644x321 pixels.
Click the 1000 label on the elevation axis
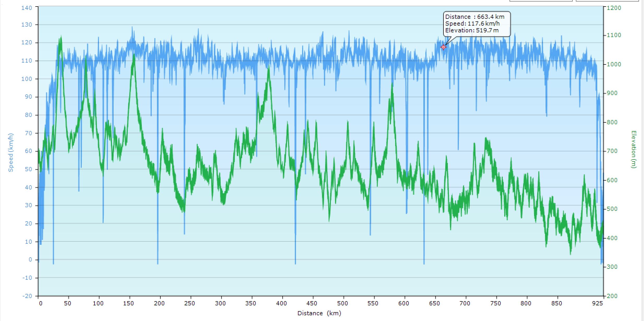coord(613,64)
